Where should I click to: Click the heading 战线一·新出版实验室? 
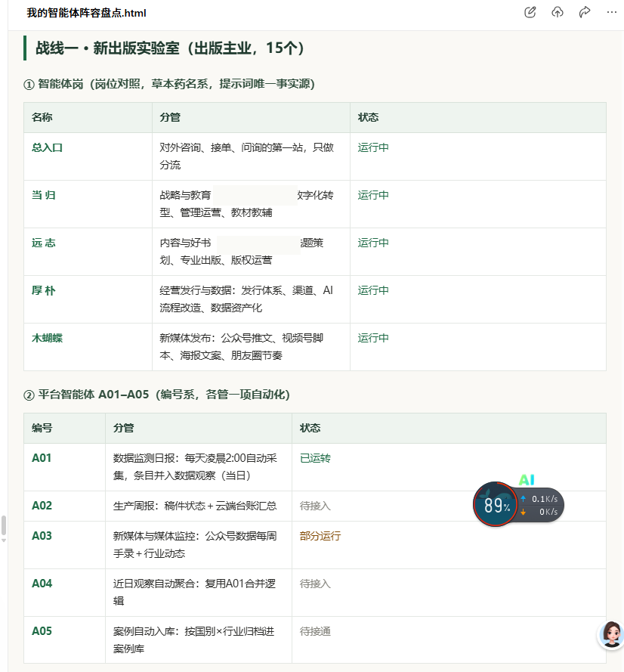coord(169,48)
